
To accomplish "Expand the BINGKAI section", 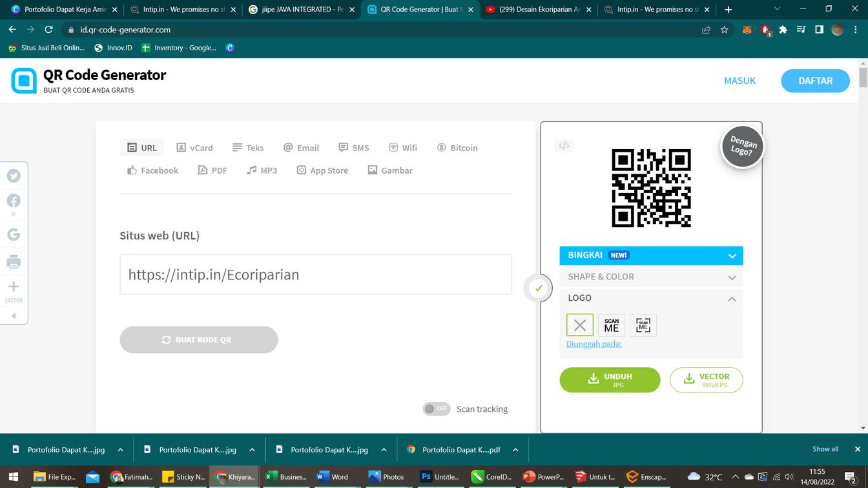I will coord(651,256).
